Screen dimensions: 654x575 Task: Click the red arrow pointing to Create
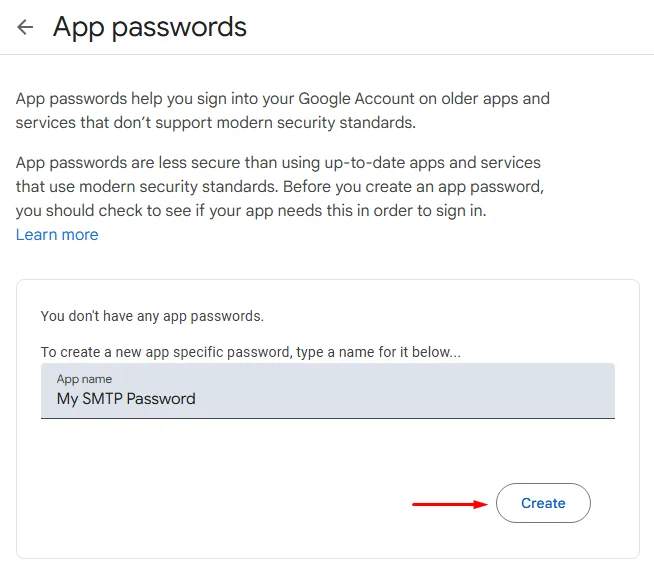pyautogui.click(x=449, y=504)
